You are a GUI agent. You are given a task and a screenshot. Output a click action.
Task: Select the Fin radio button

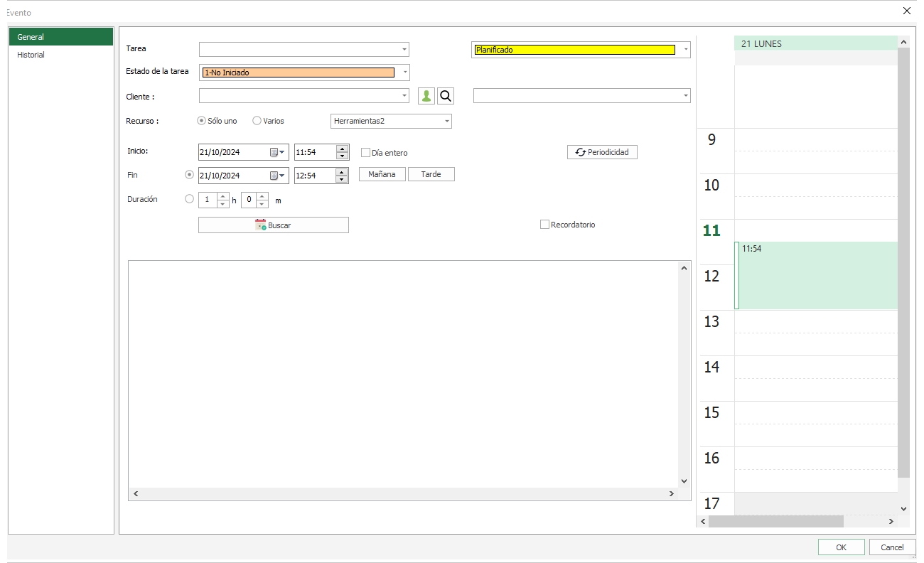189,175
